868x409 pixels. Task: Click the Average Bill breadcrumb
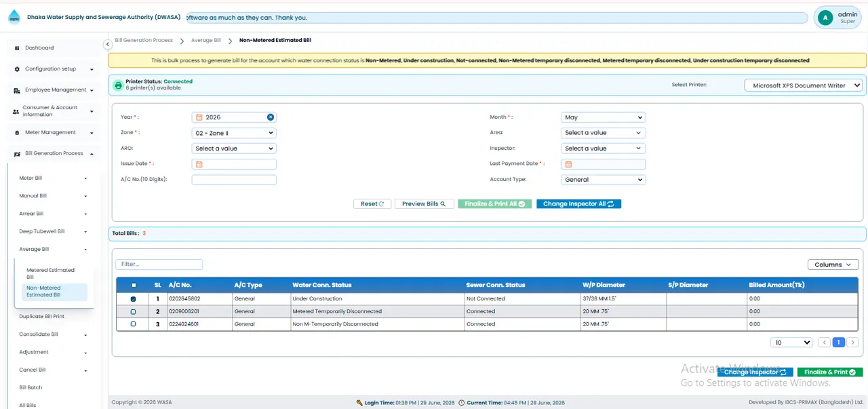coord(206,41)
